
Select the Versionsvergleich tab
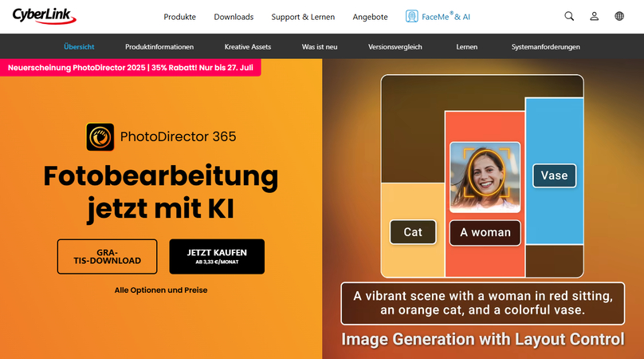[395, 47]
